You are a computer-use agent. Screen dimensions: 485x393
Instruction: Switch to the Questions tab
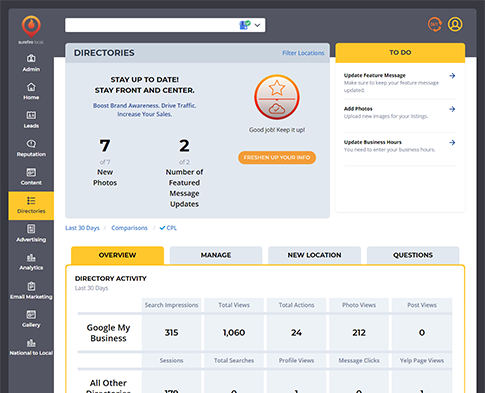point(413,255)
